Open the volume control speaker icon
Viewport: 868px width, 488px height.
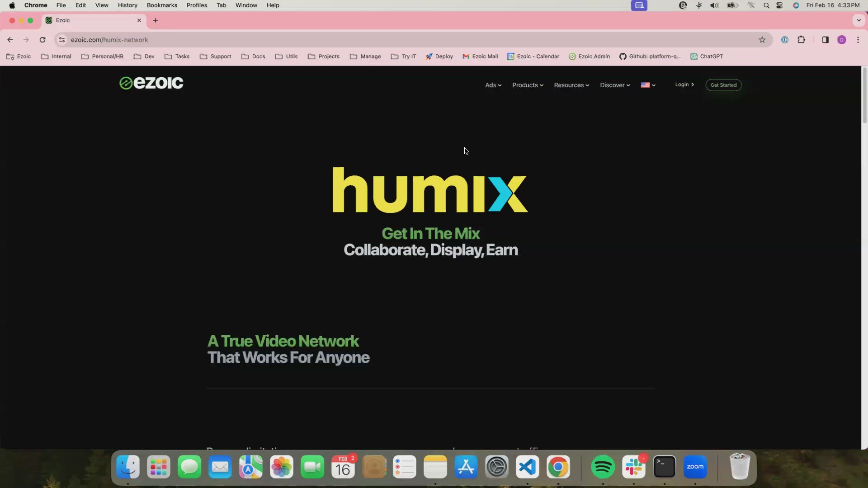[714, 5]
